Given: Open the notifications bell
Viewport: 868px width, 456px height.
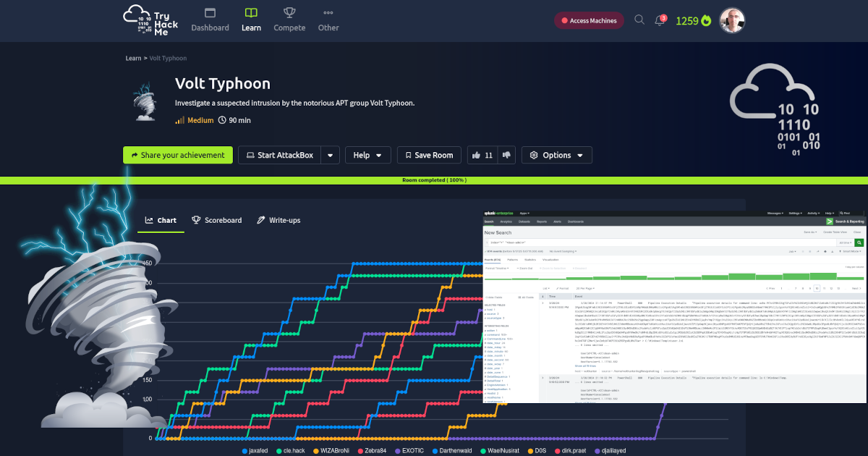Looking at the screenshot, I should coord(660,21).
